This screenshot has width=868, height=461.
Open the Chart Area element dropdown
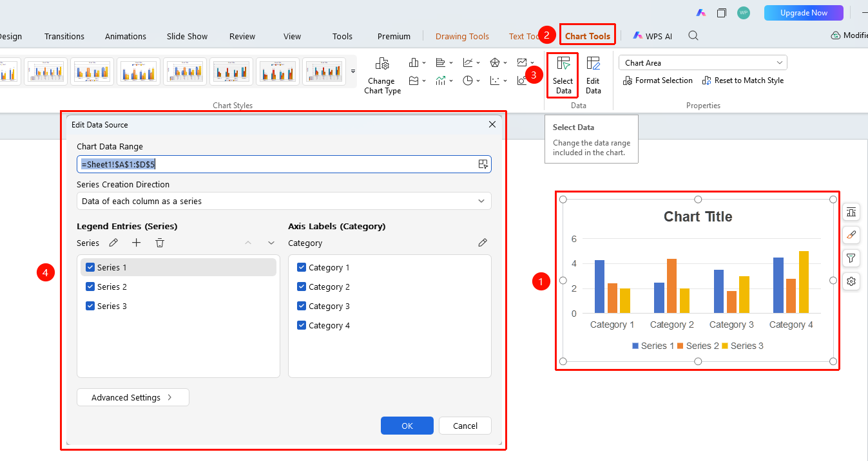(703, 62)
